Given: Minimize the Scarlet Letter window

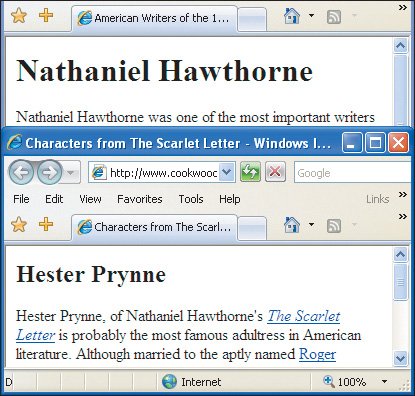Looking at the screenshot, I should (351, 143).
